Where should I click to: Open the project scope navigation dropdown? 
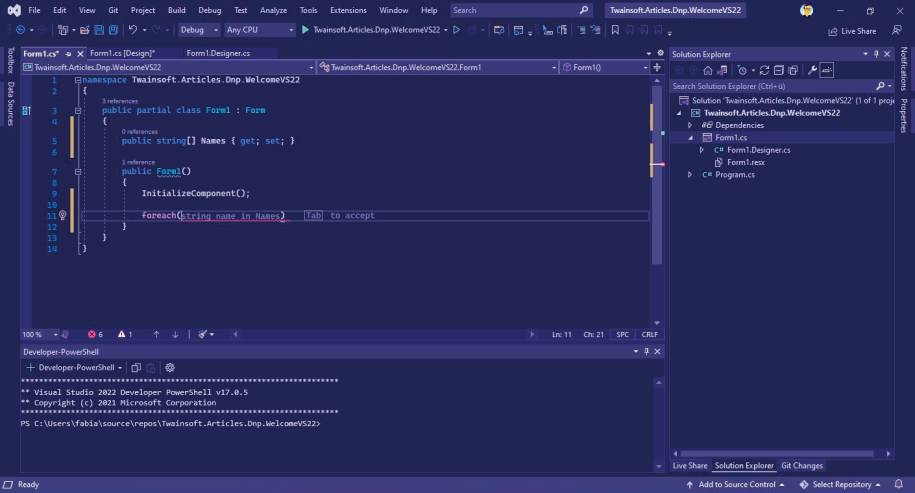point(168,67)
